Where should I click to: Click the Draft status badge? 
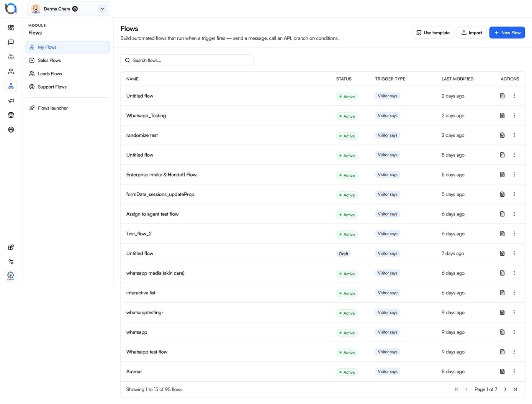click(x=344, y=254)
